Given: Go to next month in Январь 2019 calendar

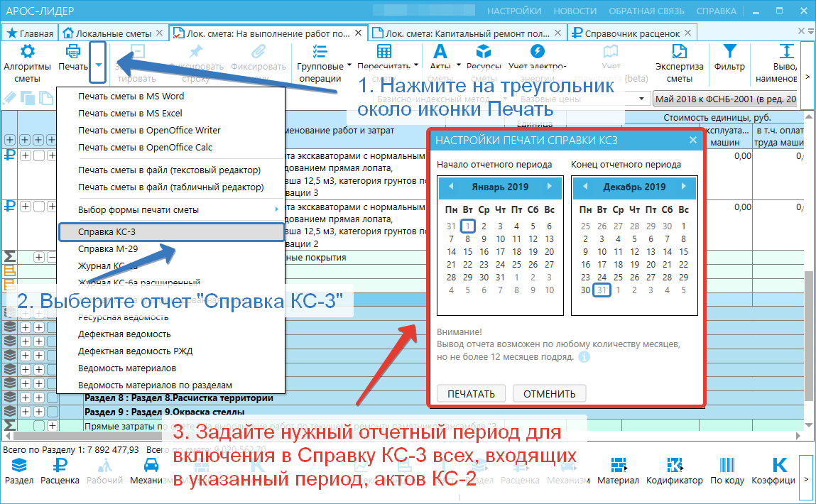Looking at the screenshot, I should pos(549,186).
